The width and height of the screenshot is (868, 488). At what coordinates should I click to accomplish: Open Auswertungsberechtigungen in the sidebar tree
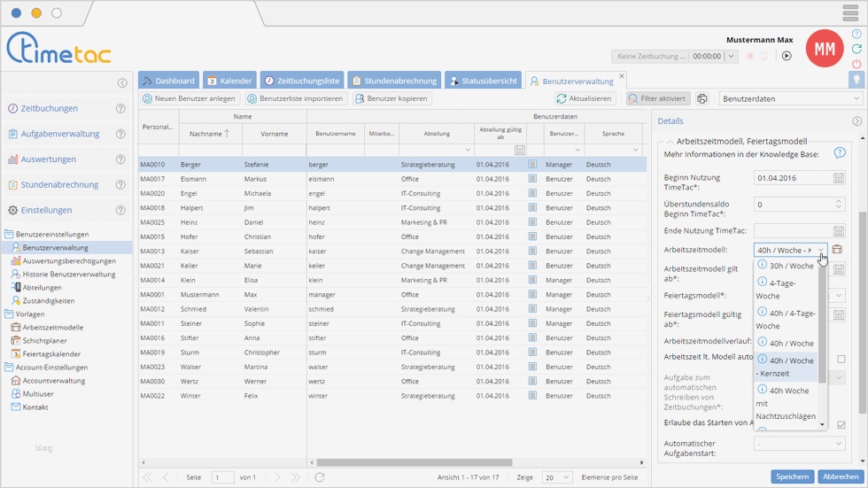click(x=69, y=260)
